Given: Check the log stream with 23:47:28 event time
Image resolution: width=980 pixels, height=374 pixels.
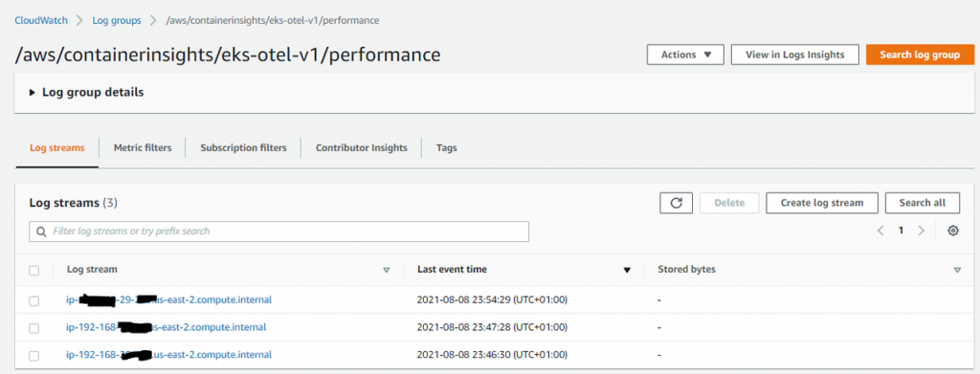Looking at the screenshot, I should tap(34, 328).
